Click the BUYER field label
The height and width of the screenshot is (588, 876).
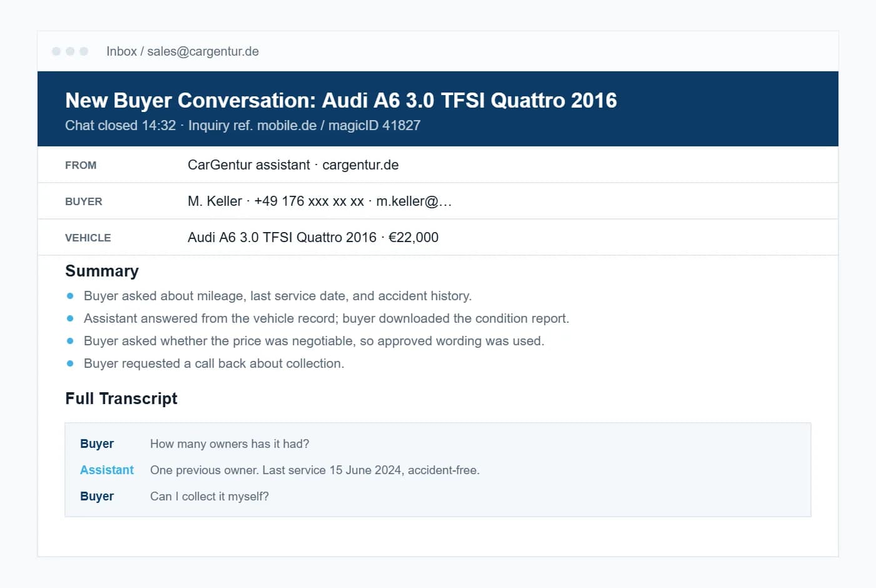click(x=83, y=201)
